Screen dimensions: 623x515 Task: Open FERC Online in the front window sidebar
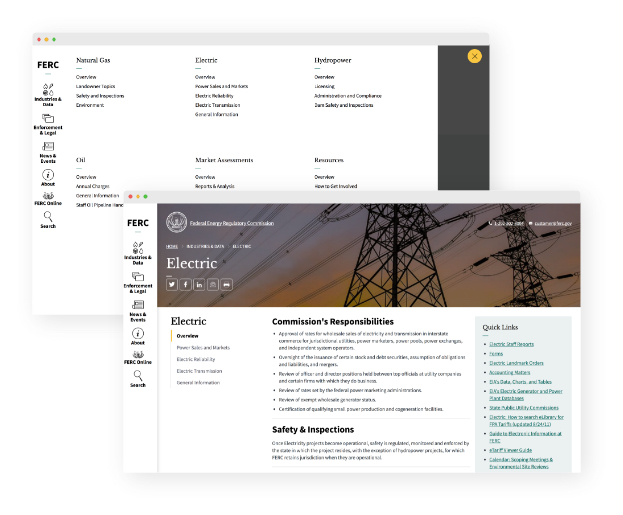tap(138, 357)
